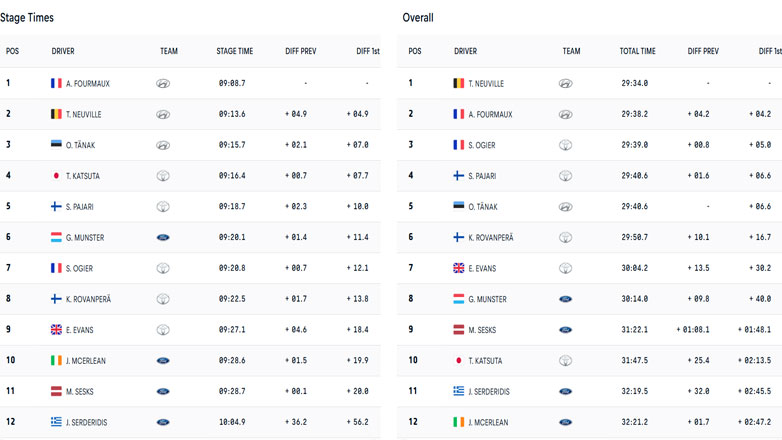The image size is (782, 440).
Task: Click Luxembourg flag beside Munster in Overall table
Action: pos(459,299)
